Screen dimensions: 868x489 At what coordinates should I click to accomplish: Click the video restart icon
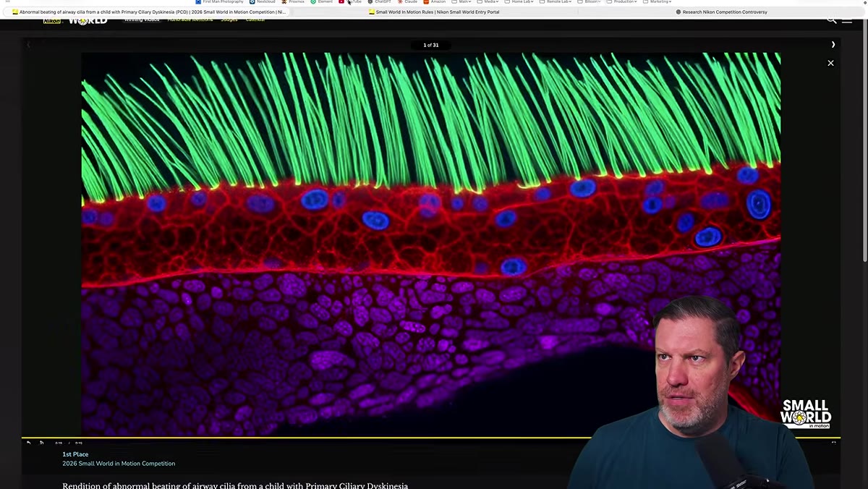(x=29, y=443)
